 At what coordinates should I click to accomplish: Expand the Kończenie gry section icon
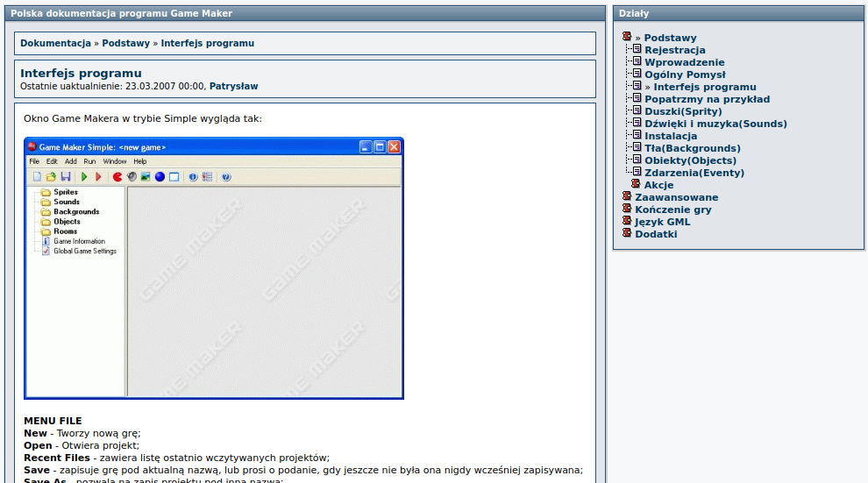point(627,209)
